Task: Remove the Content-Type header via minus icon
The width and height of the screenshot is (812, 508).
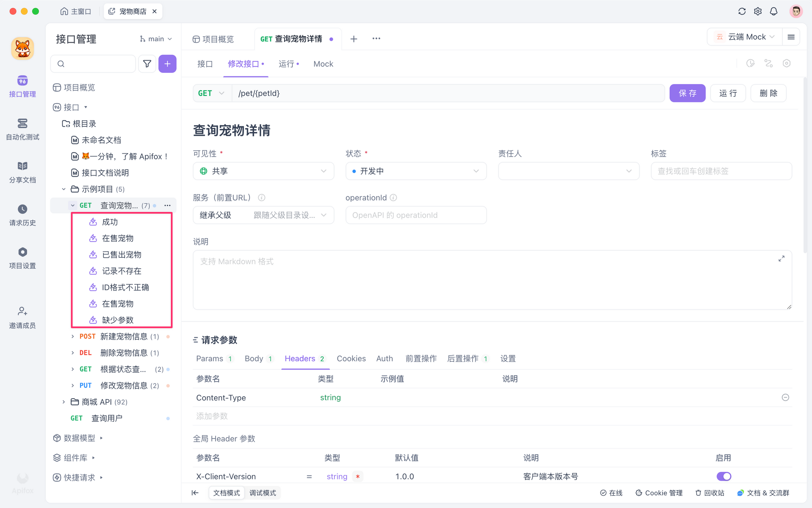Action: pyautogui.click(x=786, y=397)
